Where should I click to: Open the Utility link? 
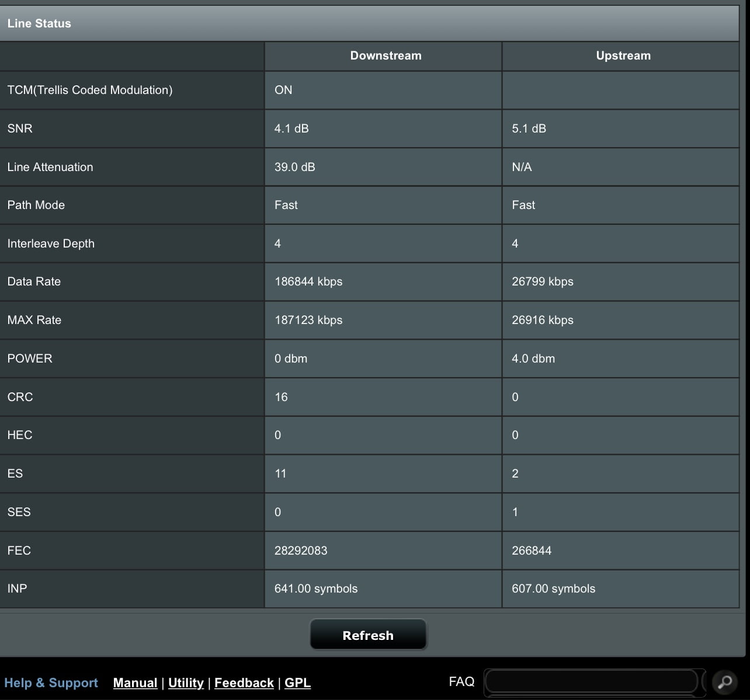(x=186, y=682)
